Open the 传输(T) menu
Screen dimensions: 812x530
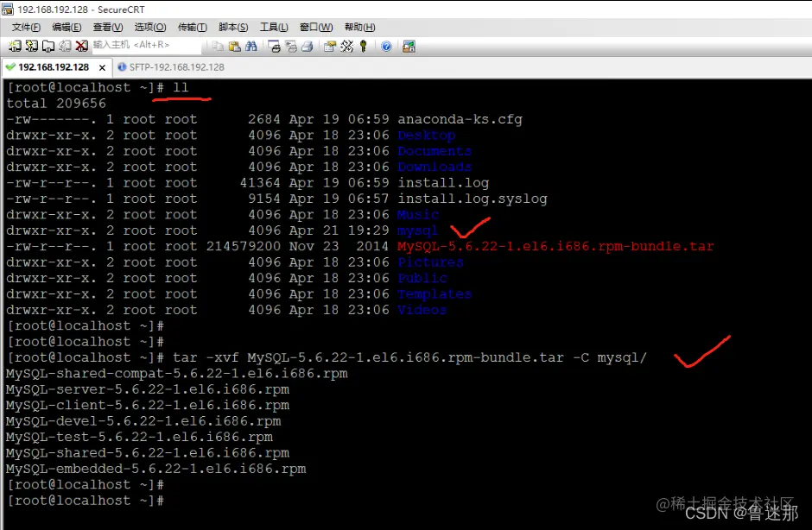[192, 27]
